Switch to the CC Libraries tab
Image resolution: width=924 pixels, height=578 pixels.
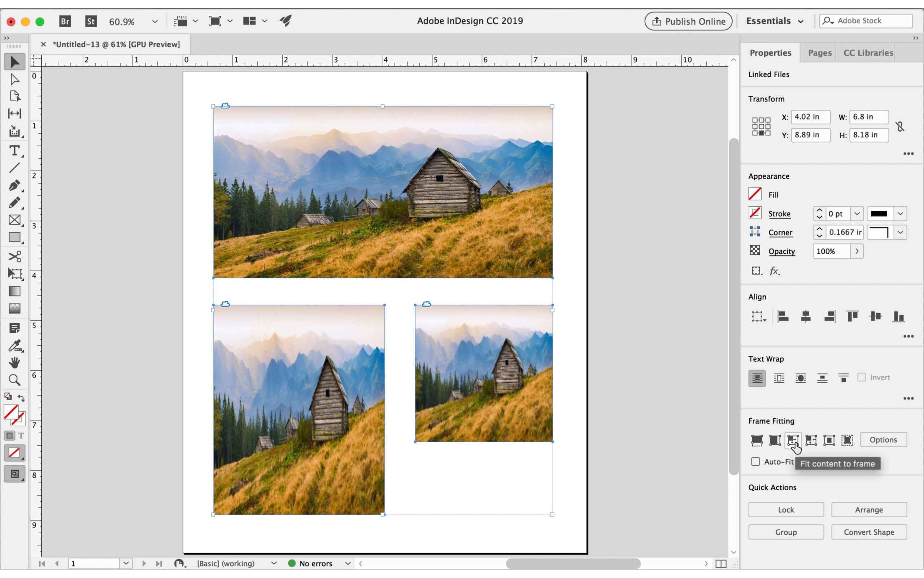868,53
